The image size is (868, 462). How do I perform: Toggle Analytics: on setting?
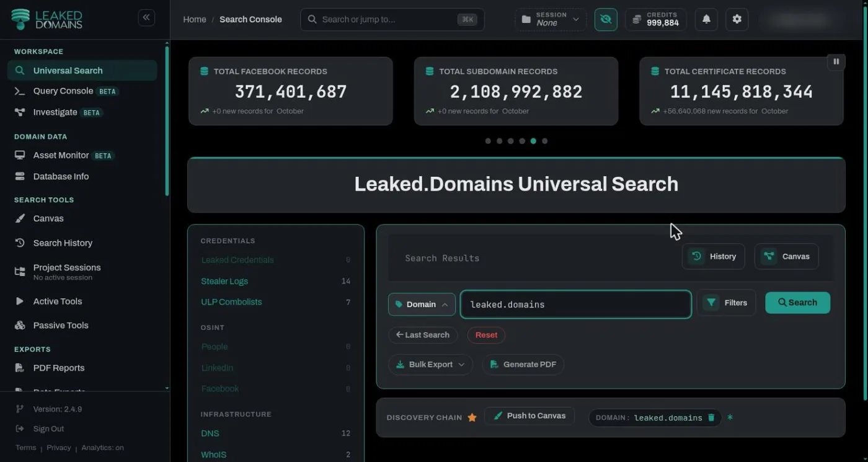tap(102, 448)
